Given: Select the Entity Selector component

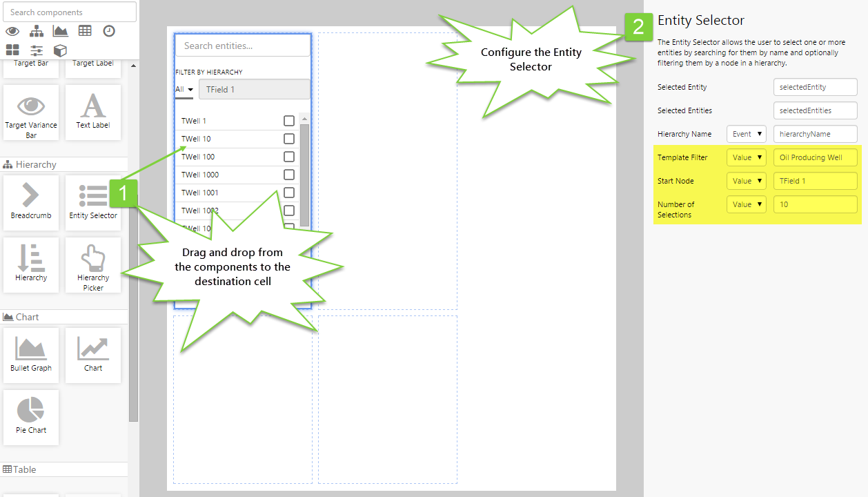Looking at the screenshot, I should click(93, 202).
